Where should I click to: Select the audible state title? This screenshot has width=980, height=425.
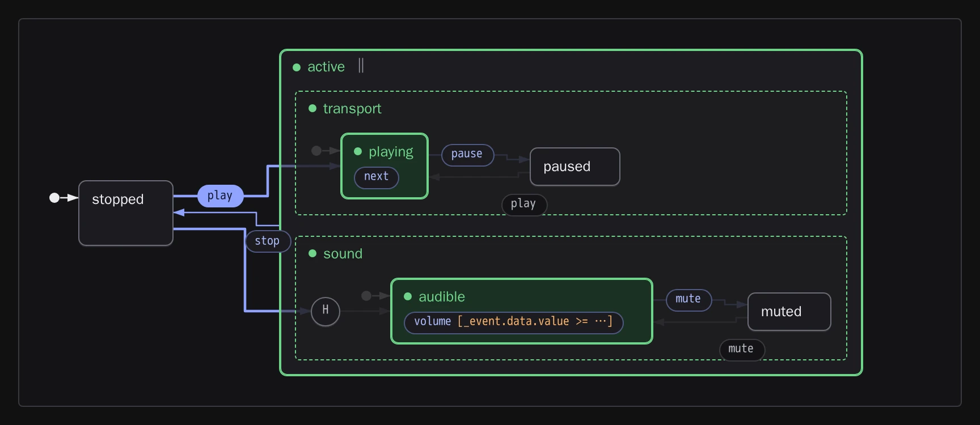(442, 296)
